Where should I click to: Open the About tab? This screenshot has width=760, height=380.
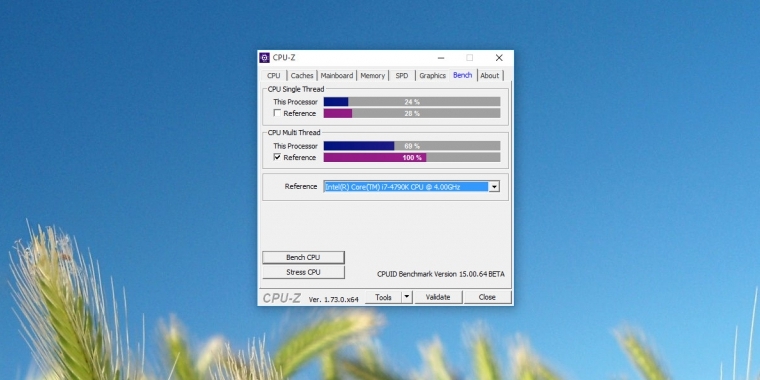click(490, 76)
